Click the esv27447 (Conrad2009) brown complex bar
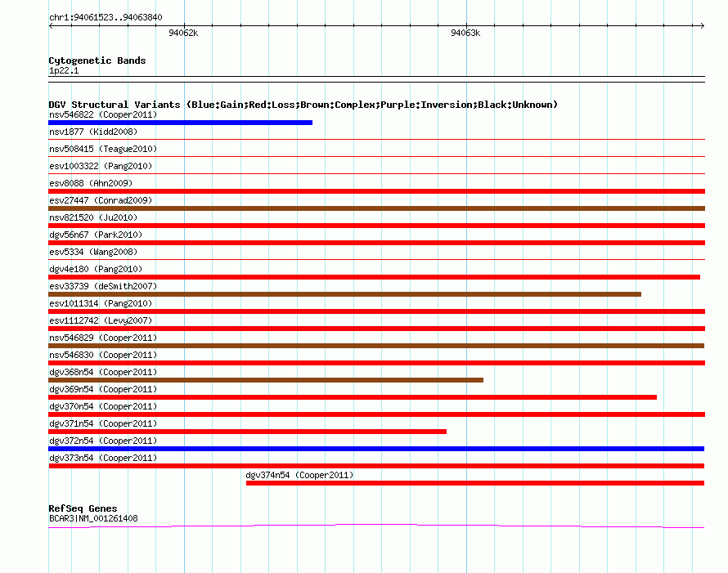Screen dimensions: 728x573 click(x=376, y=208)
